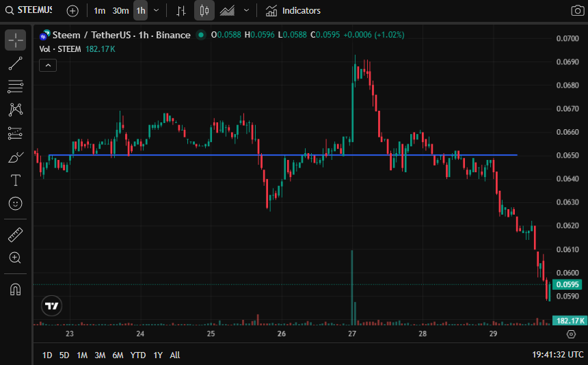Choose the Bars chart style

(x=181, y=11)
